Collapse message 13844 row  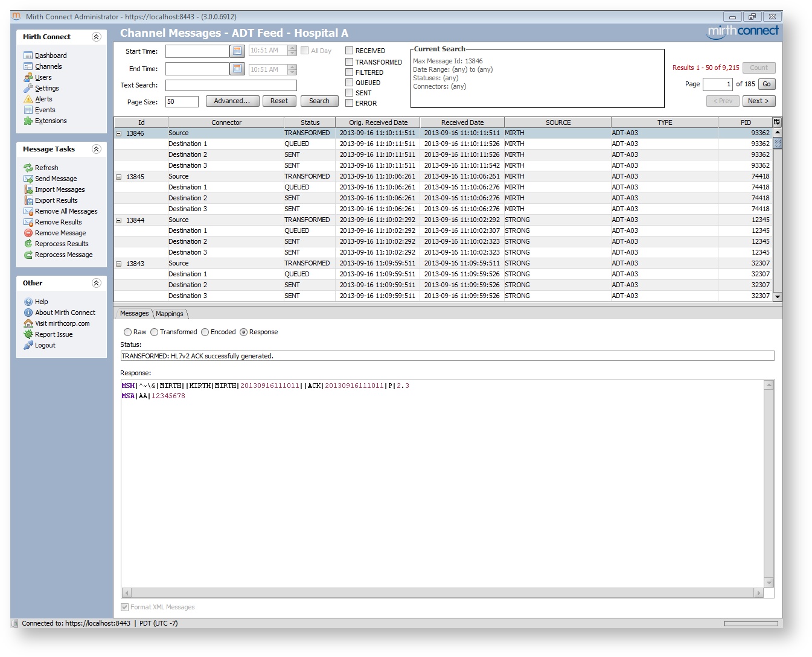119,220
